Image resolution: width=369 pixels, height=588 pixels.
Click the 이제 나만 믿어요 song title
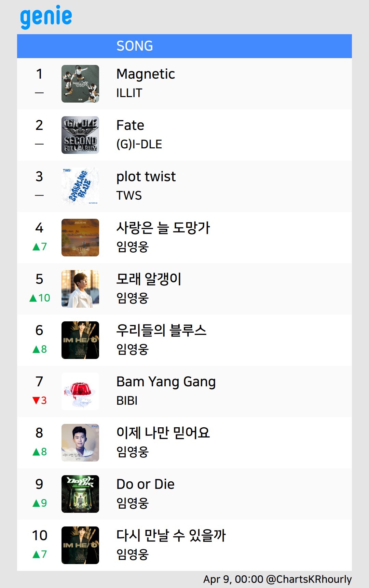163,433
